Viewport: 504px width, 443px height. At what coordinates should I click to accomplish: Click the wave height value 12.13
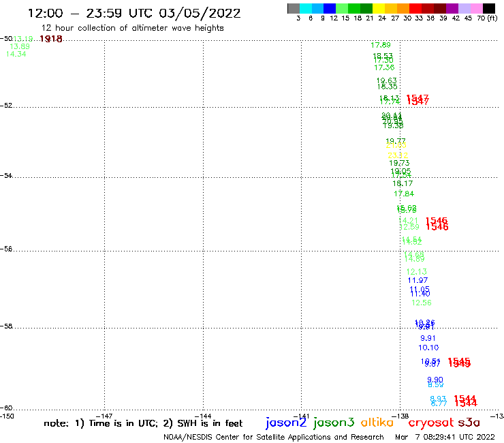(417, 272)
